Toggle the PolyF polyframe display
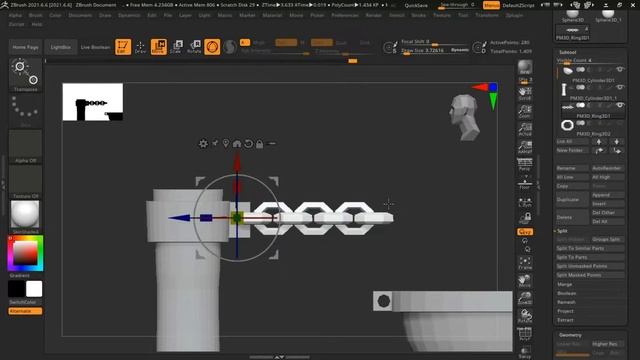This screenshot has width=640, height=360. [525, 334]
